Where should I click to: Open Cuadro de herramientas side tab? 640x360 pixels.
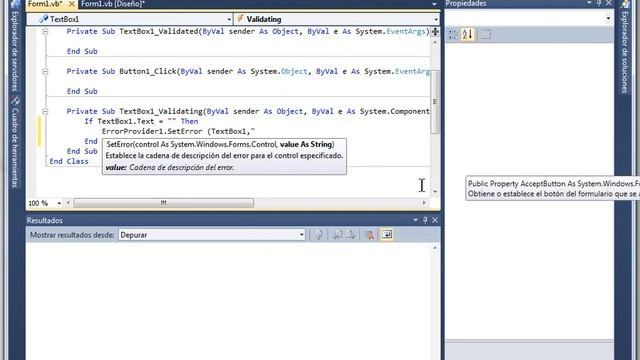(x=15, y=142)
